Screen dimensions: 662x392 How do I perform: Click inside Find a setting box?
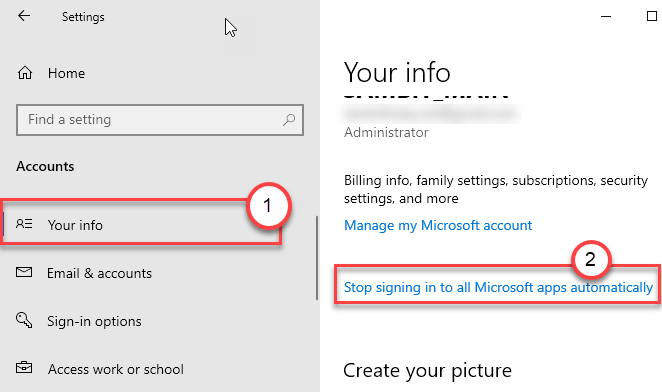pos(160,120)
